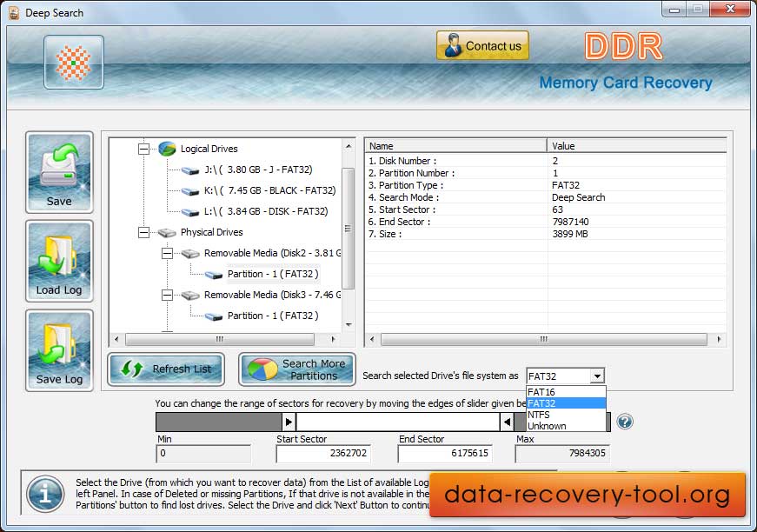Select Partition - 1 under Disk2
The height and width of the screenshot is (532, 757).
pos(273,274)
